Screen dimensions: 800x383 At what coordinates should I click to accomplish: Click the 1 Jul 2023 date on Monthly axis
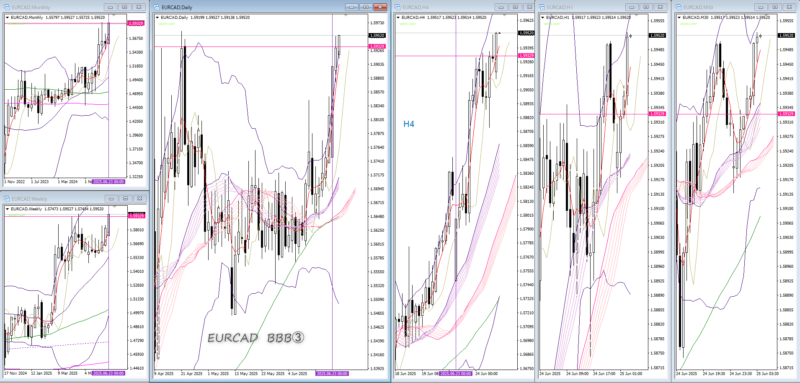pos(40,182)
